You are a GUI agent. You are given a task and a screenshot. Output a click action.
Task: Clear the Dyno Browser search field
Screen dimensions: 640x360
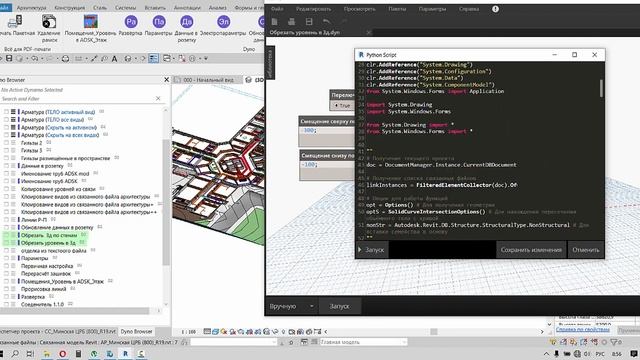(158, 98)
